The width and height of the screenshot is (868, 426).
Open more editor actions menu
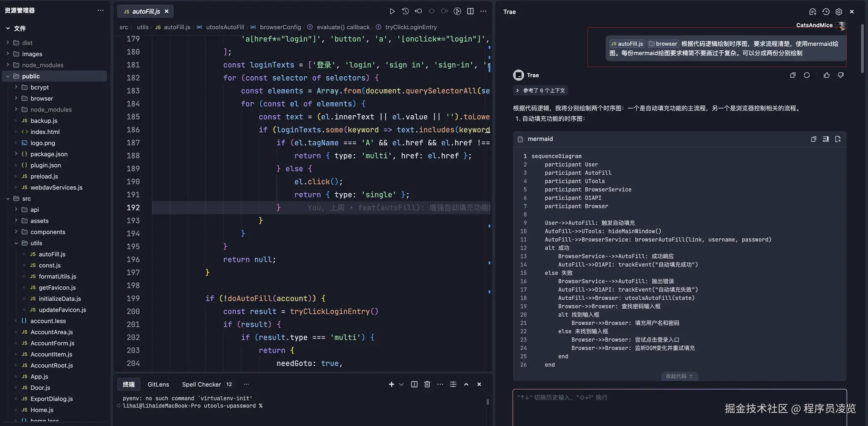(483, 11)
